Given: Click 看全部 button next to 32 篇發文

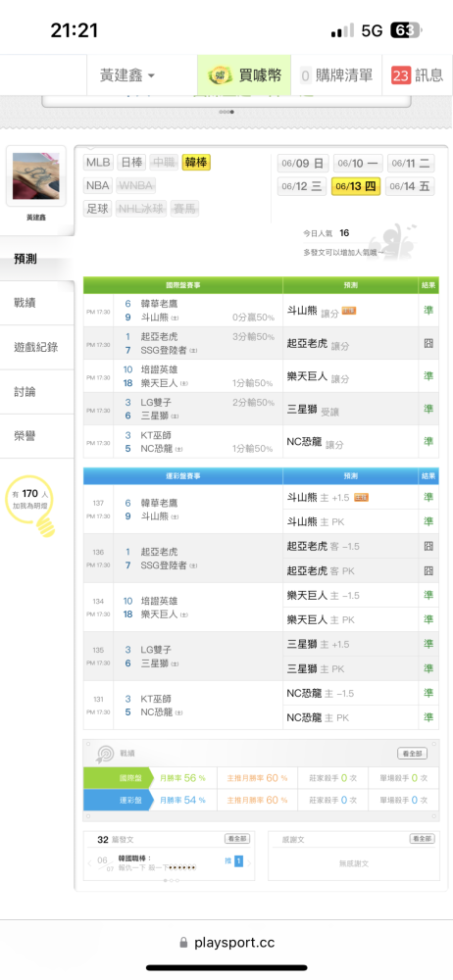Looking at the screenshot, I should click(237, 839).
